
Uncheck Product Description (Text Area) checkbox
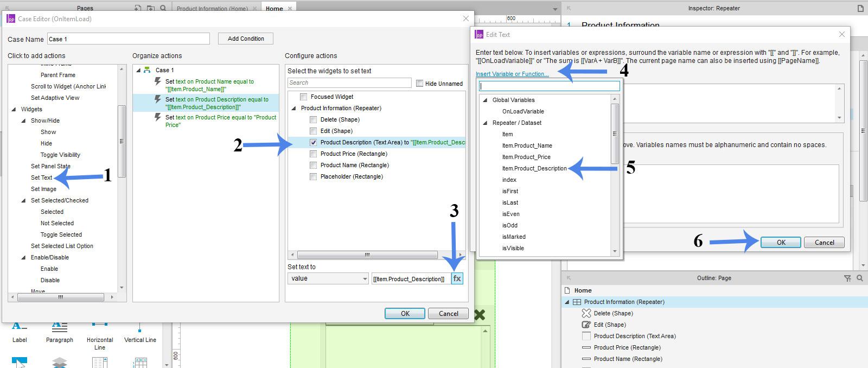[313, 142]
